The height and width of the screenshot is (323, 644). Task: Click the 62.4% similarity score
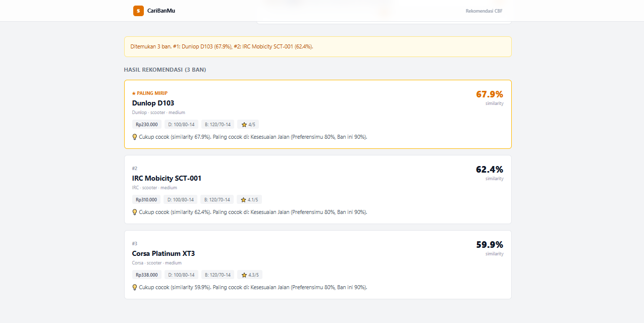pyautogui.click(x=490, y=170)
